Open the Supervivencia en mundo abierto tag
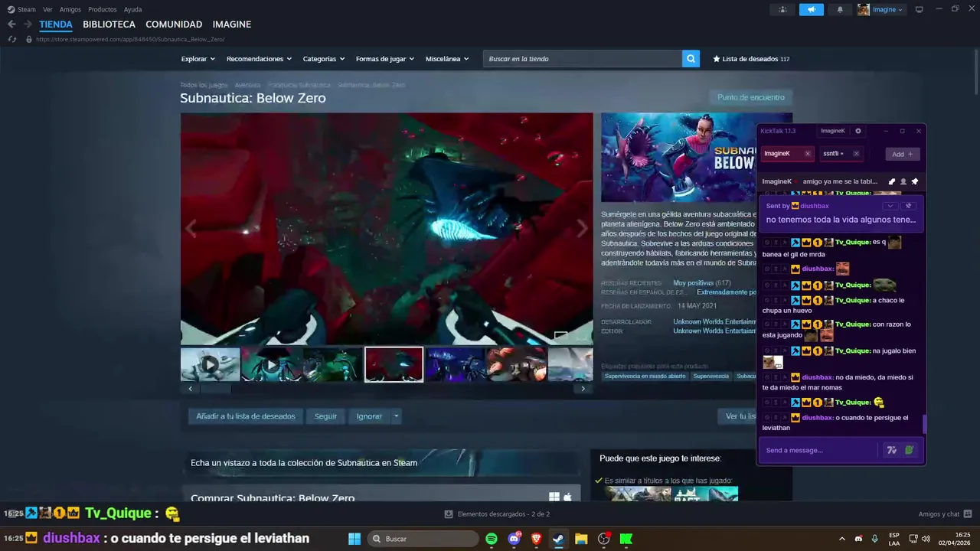The image size is (980, 551). point(644,376)
